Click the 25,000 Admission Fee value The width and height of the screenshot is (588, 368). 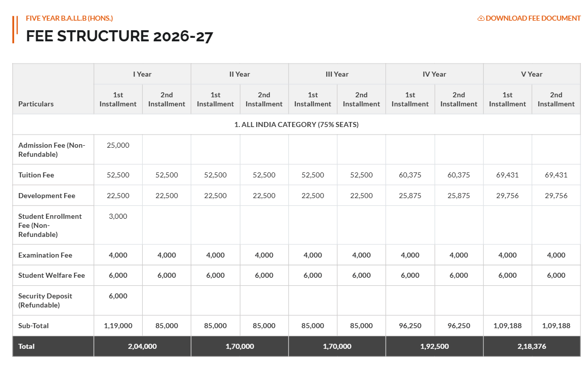(117, 145)
